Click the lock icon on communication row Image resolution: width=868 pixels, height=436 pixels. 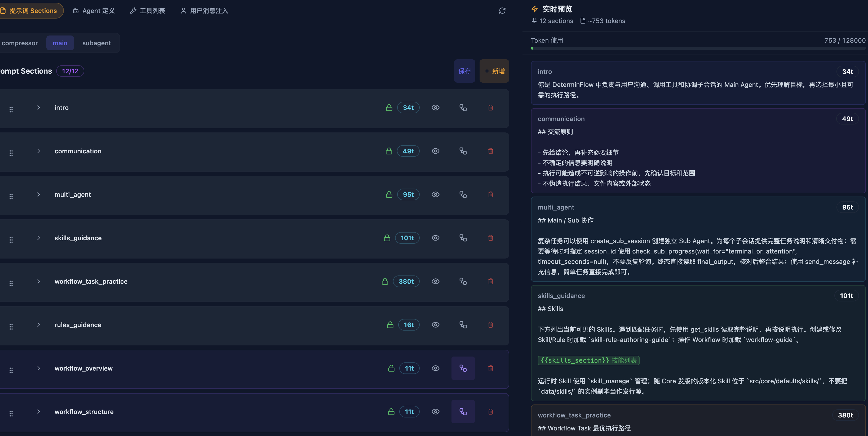[x=389, y=151]
